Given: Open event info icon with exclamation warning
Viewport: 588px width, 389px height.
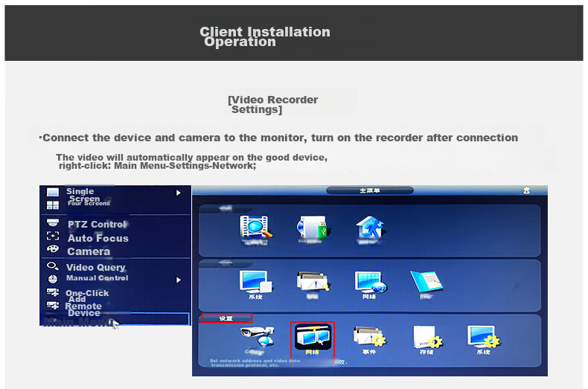Looking at the screenshot, I should click(x=313, y=282).
